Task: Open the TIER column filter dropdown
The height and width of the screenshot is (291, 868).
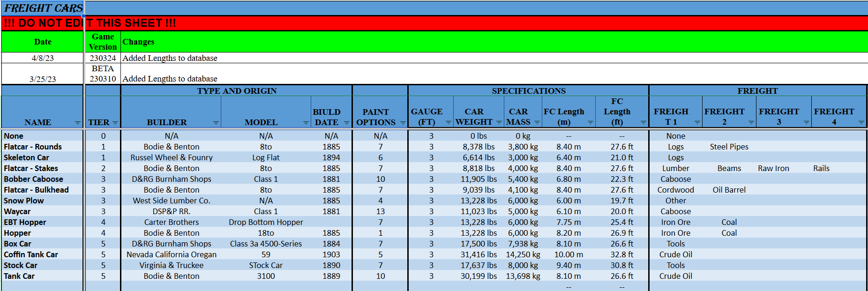Action: (x=115, y=123)
